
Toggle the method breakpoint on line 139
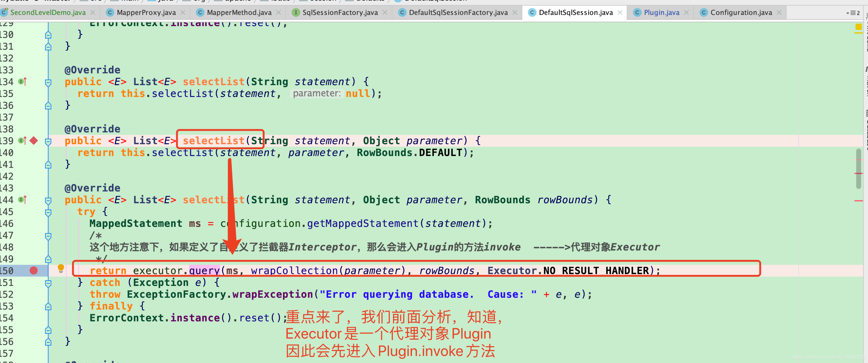[x=34, y=141]
